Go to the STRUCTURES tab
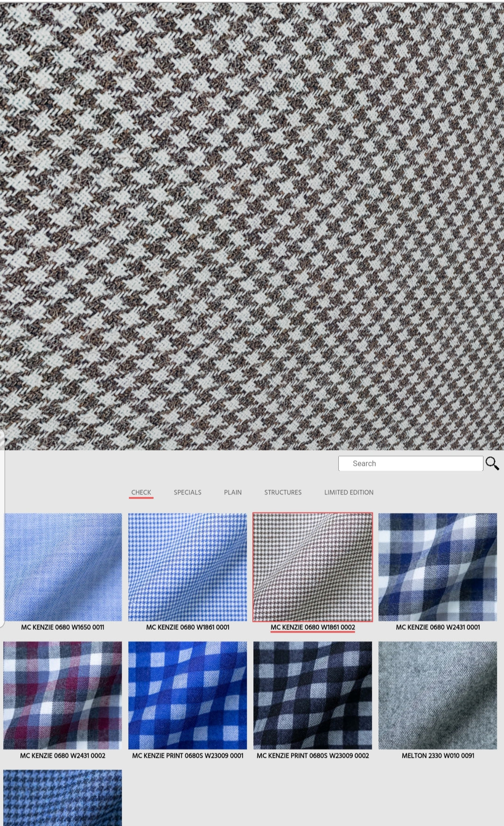 [x=283, y=492]
